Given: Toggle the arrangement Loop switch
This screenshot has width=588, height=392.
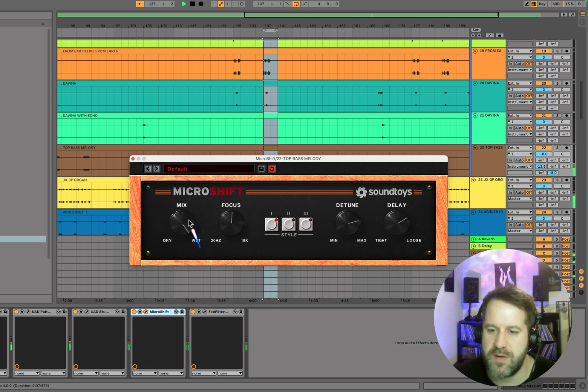Looking at the screenshot, I should [296, 4].
